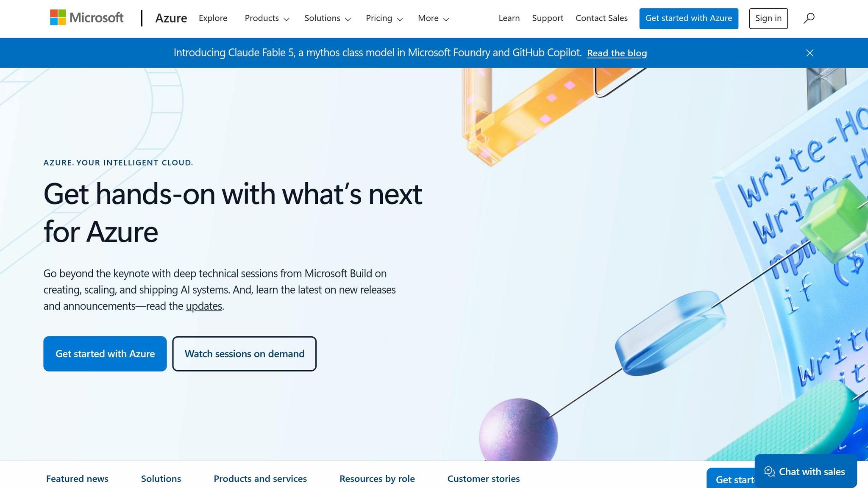868x488 pixels.
Task: Expand the Products dropdown menu
Action: [267, 18]
